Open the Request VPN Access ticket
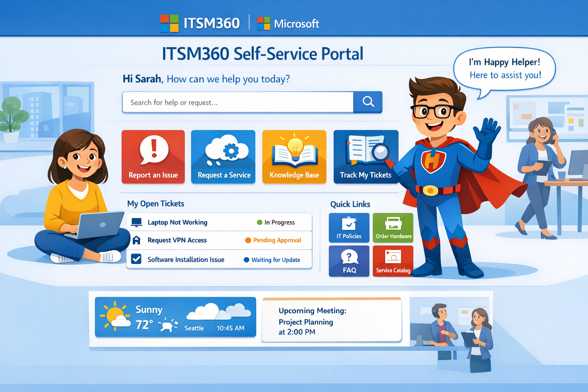 point(177,240)
